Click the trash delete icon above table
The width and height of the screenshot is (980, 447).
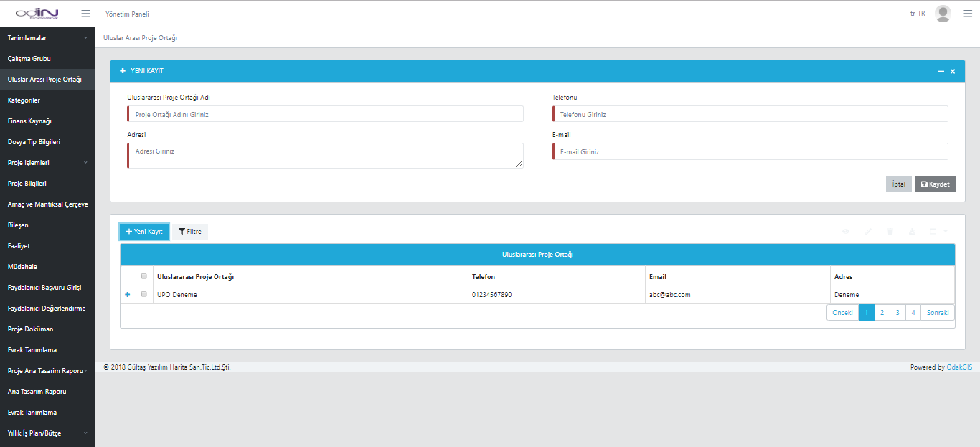[890, 232]
